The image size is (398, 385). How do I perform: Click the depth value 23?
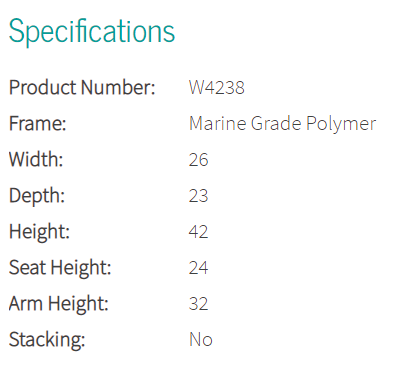(x=199, y=196)
